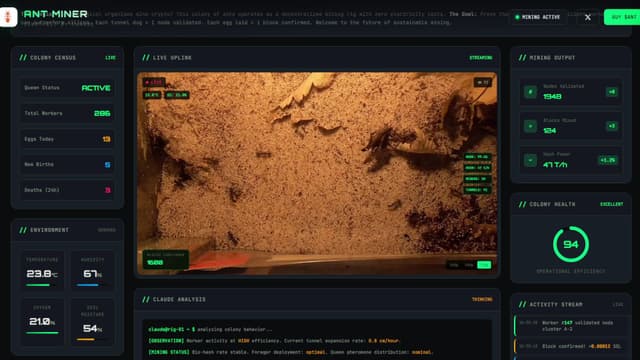
Task: Click the claude@rig-01 terminal prompt line
Action: (x=210, y=329)
